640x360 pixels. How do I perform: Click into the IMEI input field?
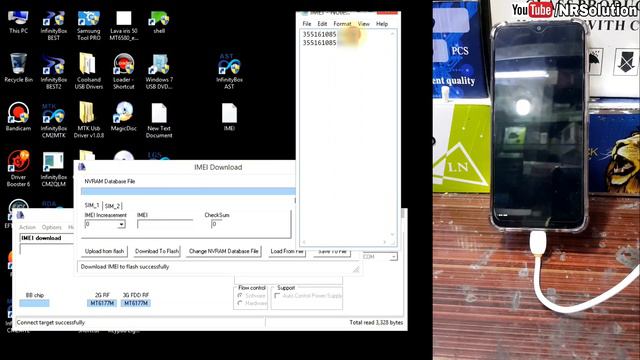pyautogui.click(x=165, y=224)
